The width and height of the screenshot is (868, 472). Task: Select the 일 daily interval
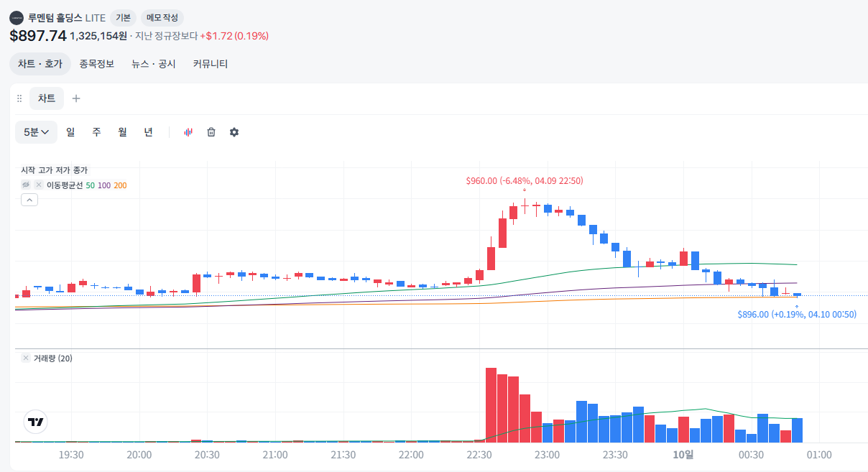tap(70, 132)
